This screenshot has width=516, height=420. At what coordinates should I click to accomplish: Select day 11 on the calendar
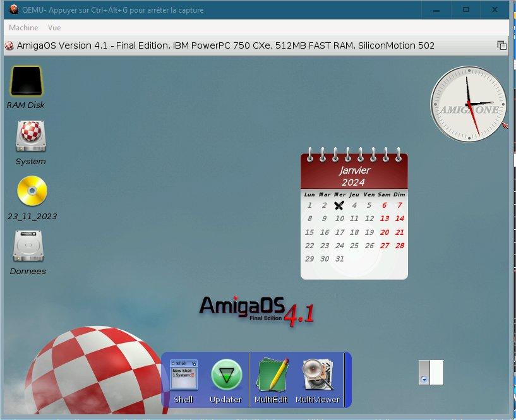coord(354,219)
